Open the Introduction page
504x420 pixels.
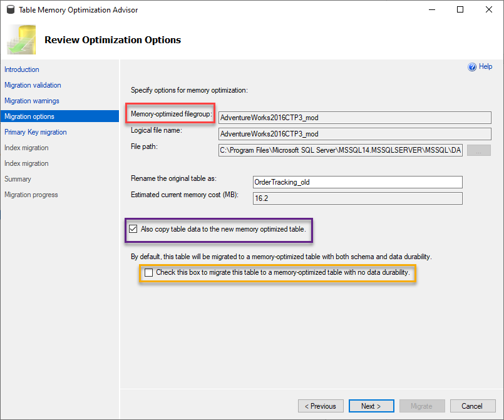pyautogui.click(x=22, y=69)
